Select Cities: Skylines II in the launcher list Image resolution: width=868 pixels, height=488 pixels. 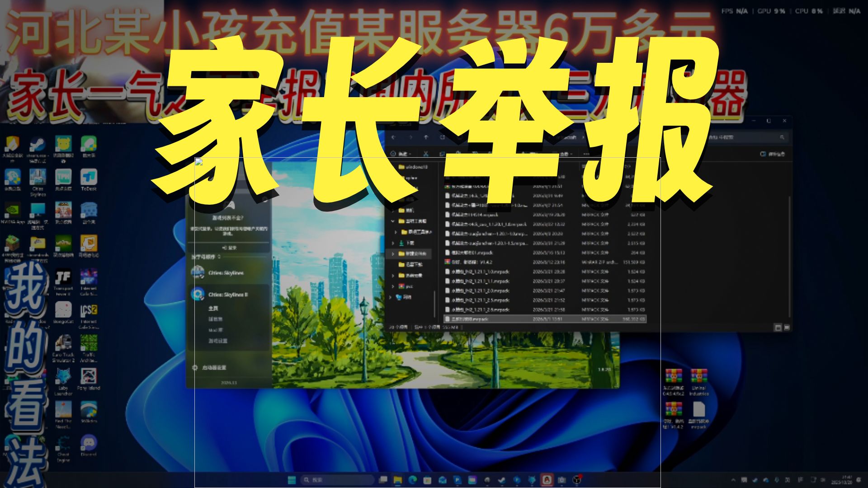[229, 295]
